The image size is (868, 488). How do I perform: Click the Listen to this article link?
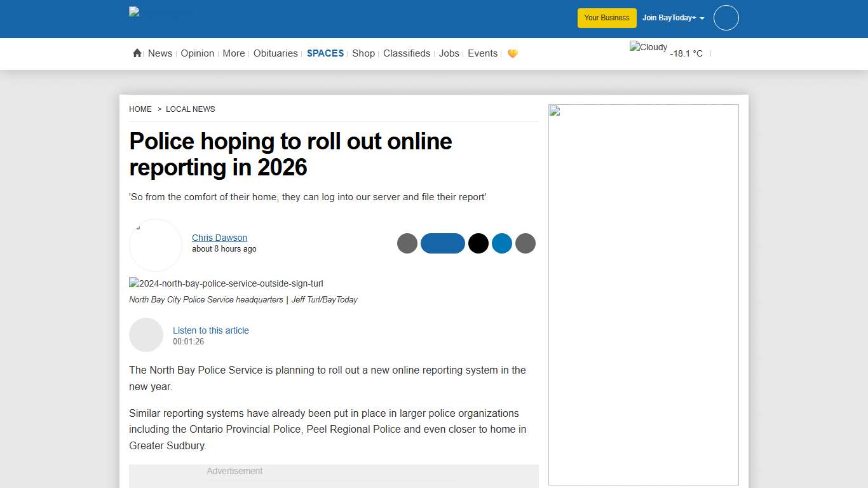(210, 330)
